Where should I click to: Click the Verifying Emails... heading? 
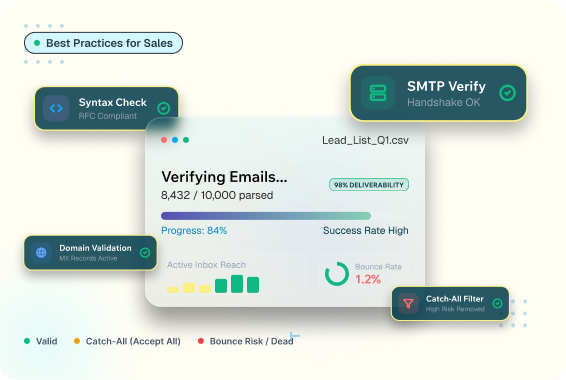pyautogui.click(x=224, y=177)
